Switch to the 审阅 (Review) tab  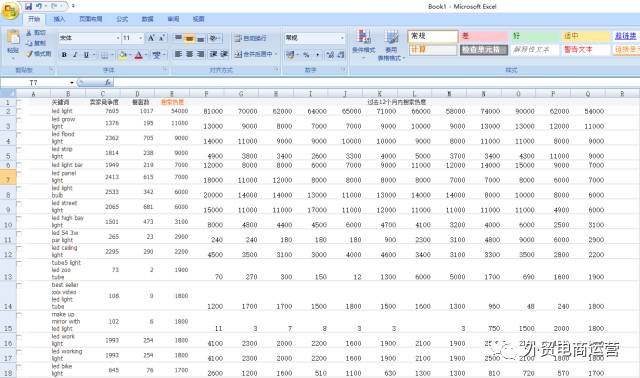[x=173, y=19]
